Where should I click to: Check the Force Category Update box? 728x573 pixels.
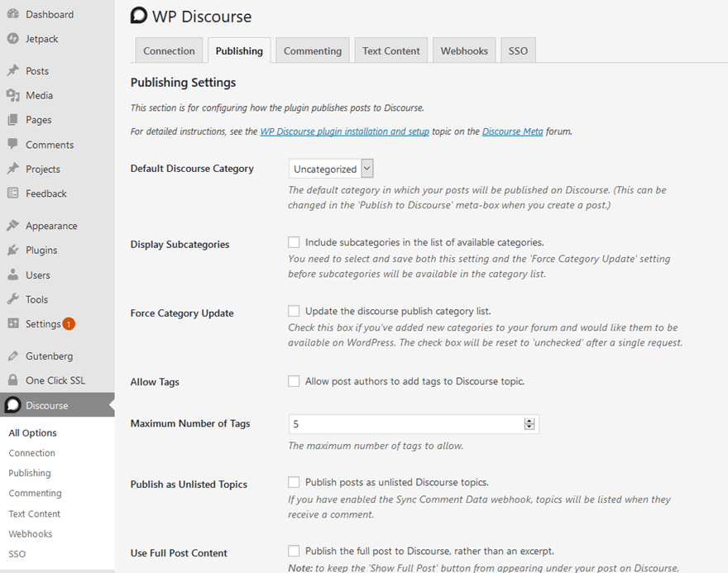tap(294, 311)
